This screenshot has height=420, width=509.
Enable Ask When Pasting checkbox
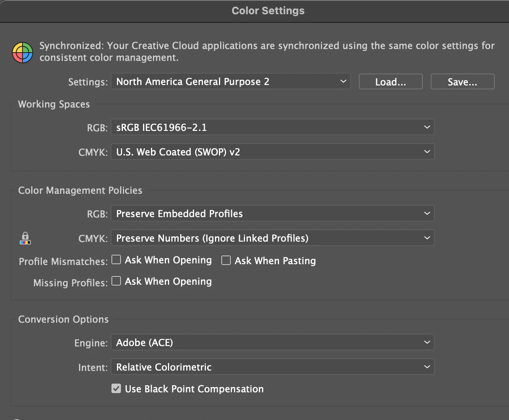(226, 260)
